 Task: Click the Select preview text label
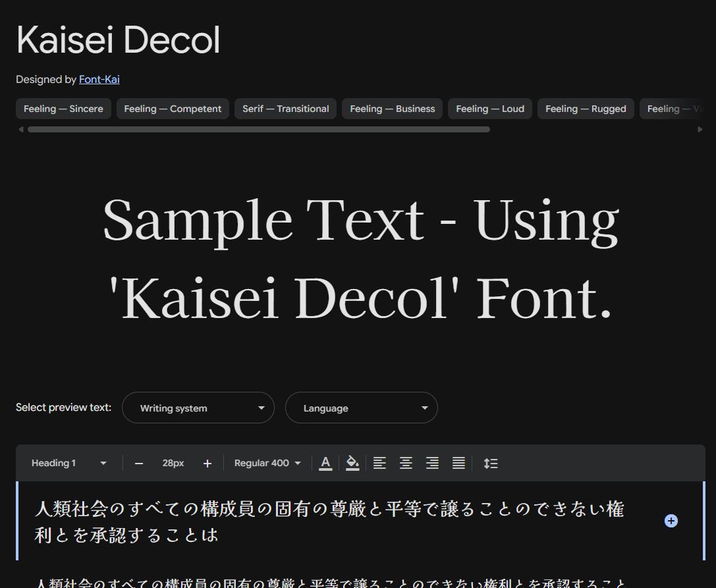click(63, 407)
